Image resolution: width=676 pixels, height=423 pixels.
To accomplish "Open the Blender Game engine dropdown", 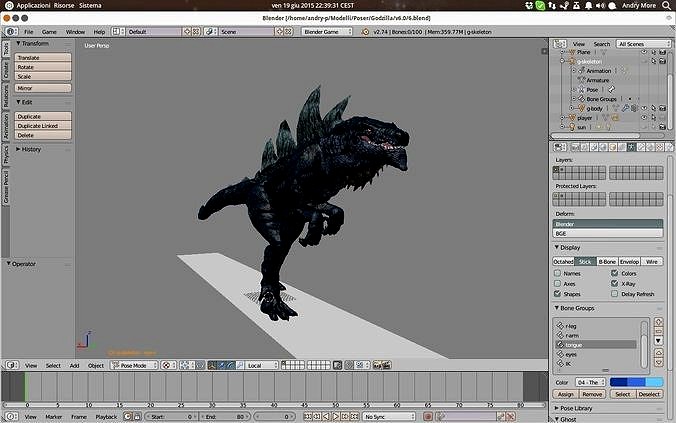I will (326, 31).
